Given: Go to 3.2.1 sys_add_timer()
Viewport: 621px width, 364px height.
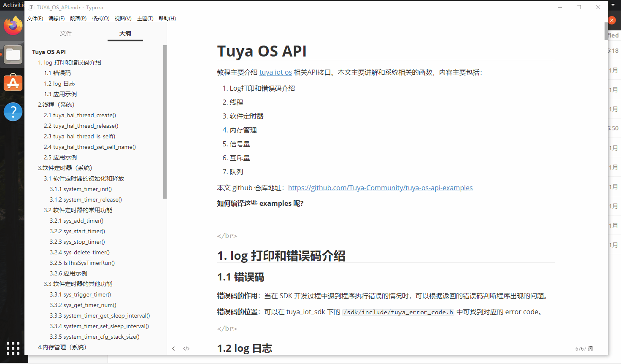Looking at the screenshot, I should coord(76,221).
